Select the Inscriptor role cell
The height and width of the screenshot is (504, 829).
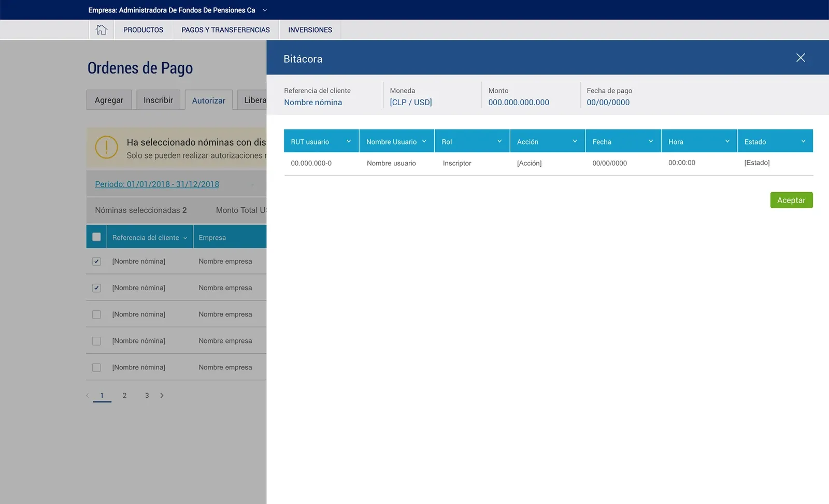click(x=457, y=163)
